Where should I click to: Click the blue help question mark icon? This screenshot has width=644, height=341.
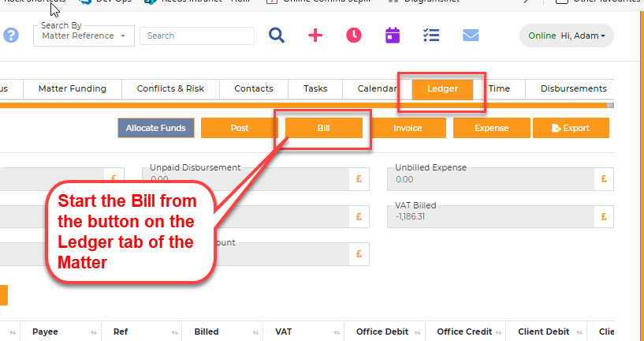pos(11,36)
